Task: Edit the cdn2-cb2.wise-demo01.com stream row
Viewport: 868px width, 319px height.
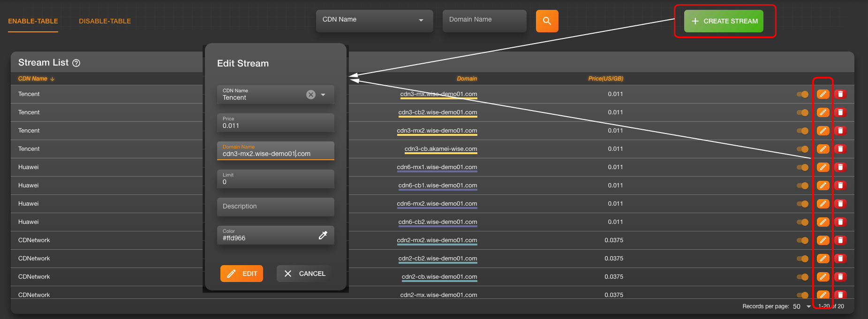Action: (x=823, y=259)
